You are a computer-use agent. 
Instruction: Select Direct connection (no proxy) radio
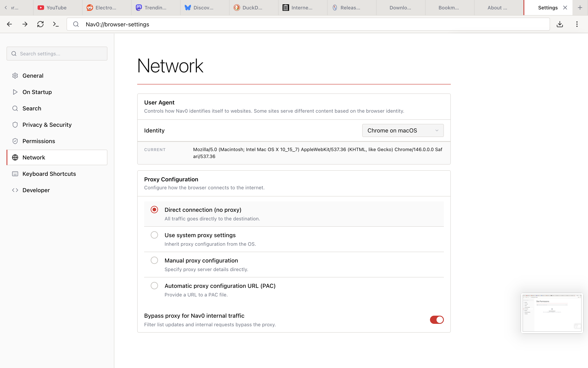point(154,210)
